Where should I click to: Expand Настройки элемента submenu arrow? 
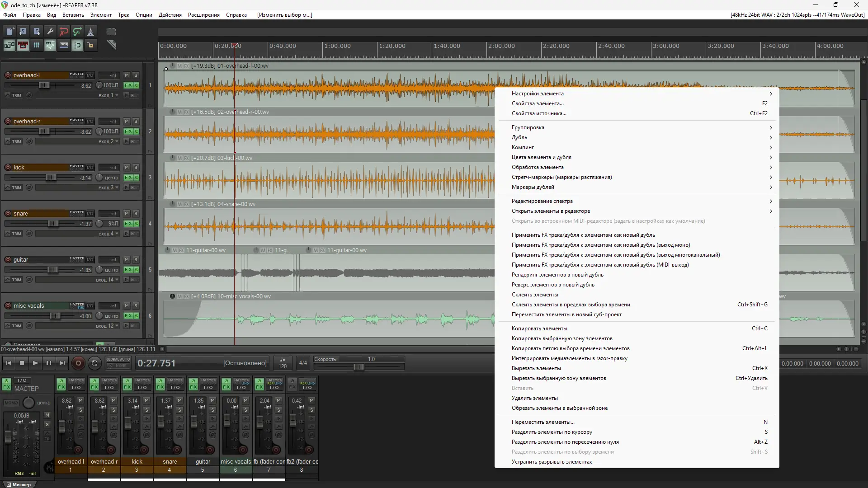[770, 94]
